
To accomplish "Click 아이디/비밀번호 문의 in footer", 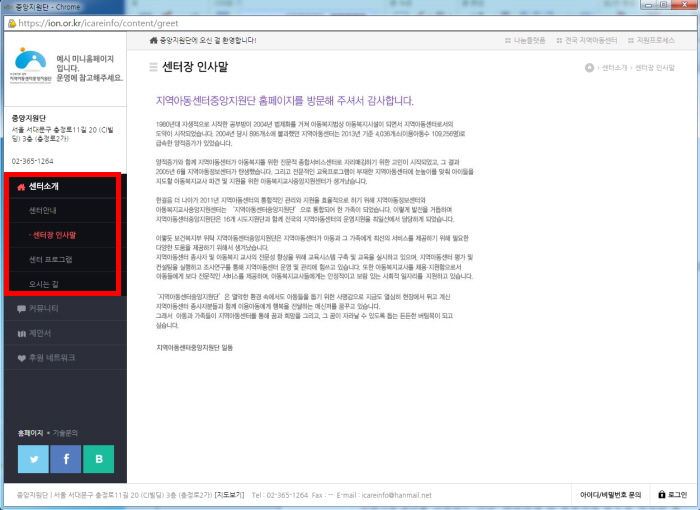I will click(x=610, y=495).
